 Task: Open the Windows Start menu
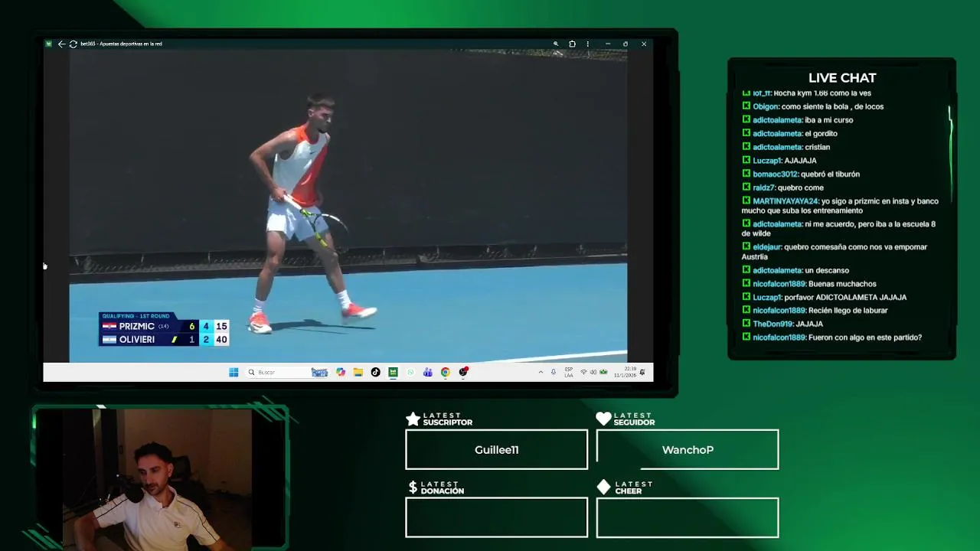click(234, 372)
